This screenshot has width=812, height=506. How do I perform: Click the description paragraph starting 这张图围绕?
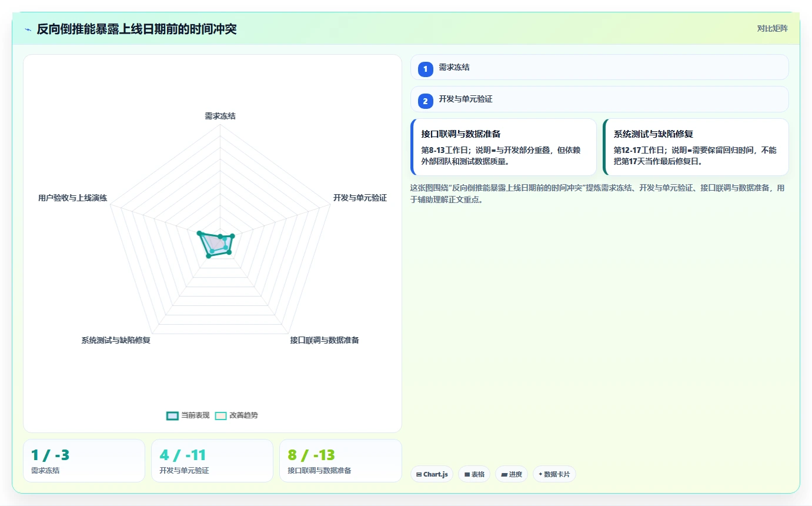point(597,194)
